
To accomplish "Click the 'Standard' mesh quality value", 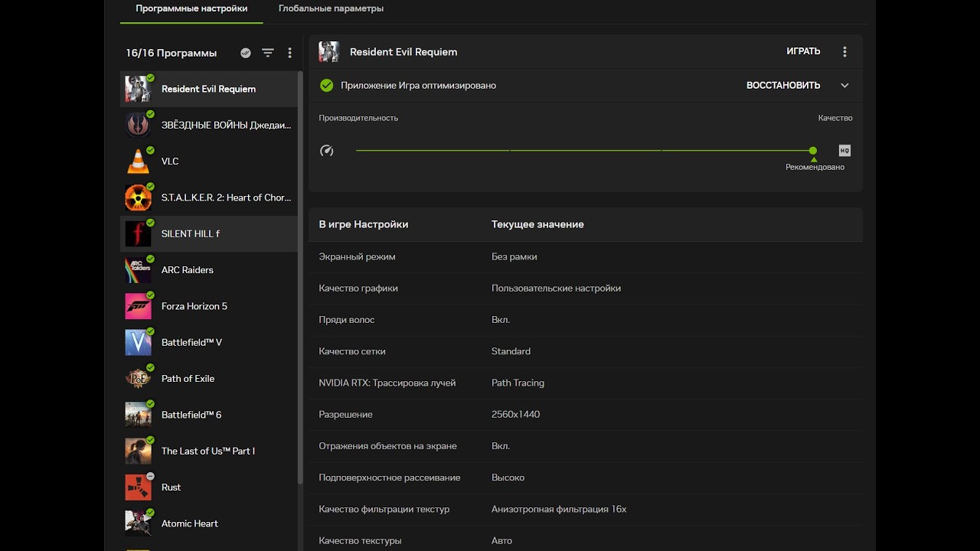I will coord(511,351).
